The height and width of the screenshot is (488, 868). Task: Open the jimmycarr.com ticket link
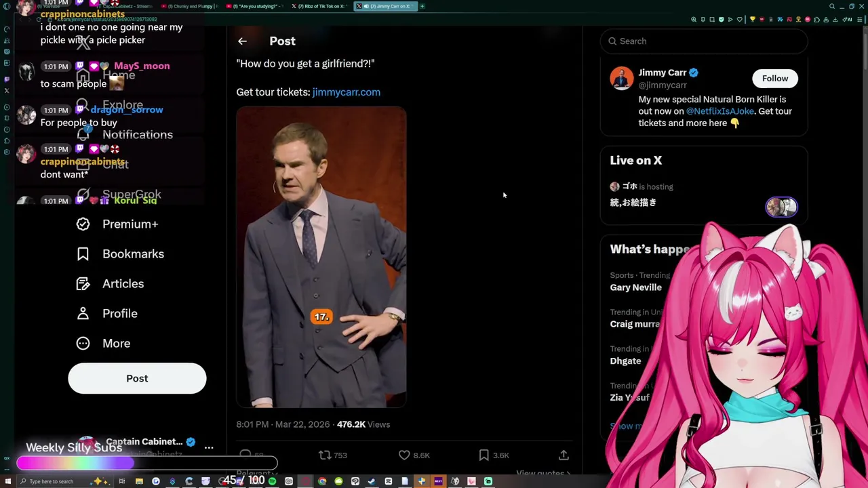346,92
